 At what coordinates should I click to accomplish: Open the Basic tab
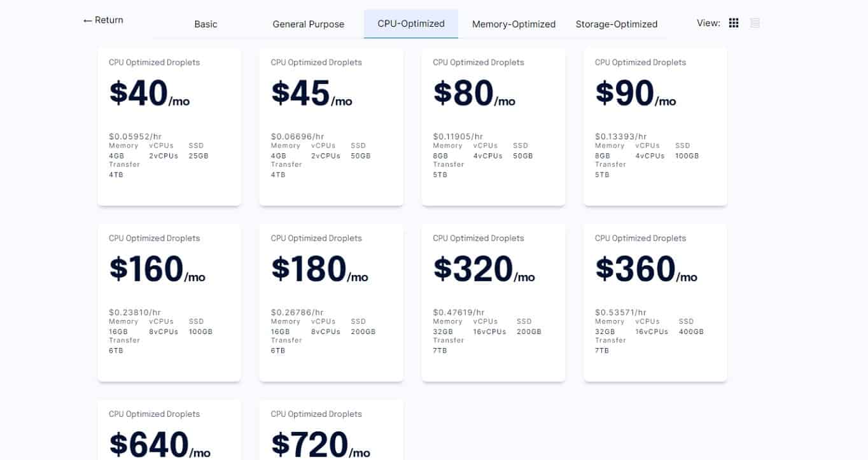pyautogui.click(x=206, y=24)
